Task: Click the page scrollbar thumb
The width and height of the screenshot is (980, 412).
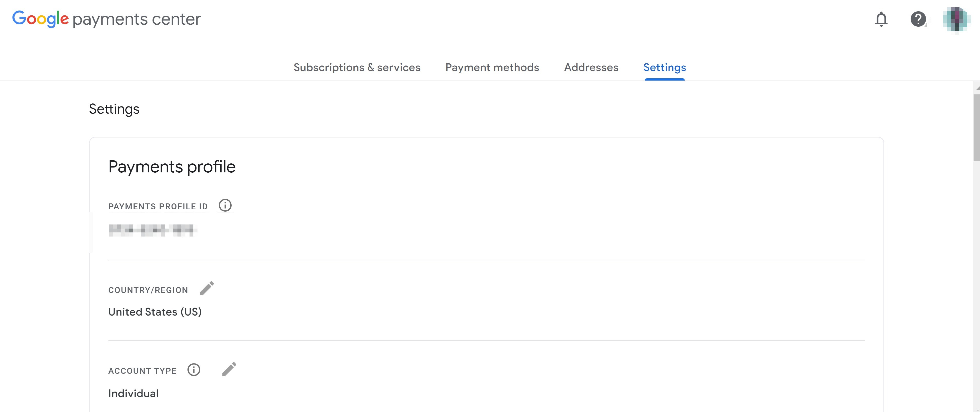Action: (976, 127)
